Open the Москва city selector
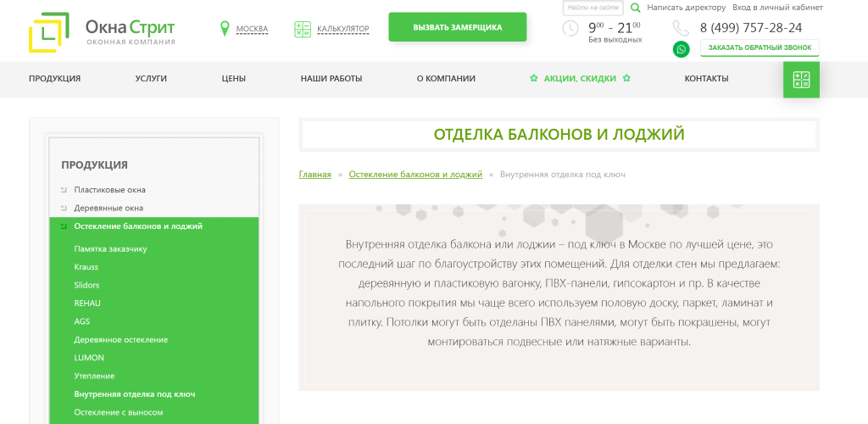The image size is (868, 424). 252,29
